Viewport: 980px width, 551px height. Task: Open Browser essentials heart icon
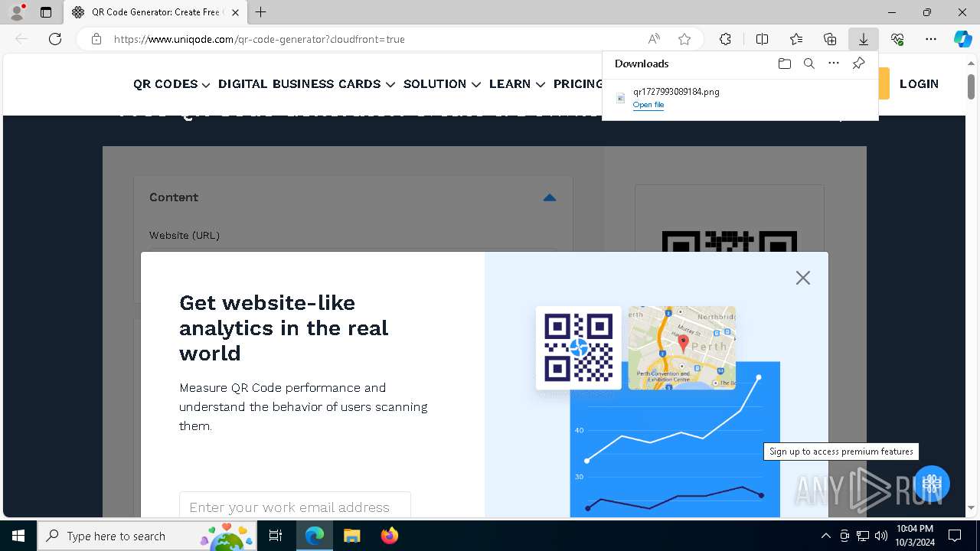tap(897, 39)
